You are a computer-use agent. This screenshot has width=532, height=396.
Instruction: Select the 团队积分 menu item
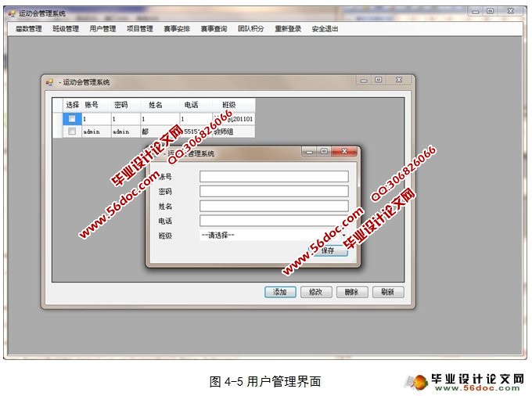click(251, 29)
